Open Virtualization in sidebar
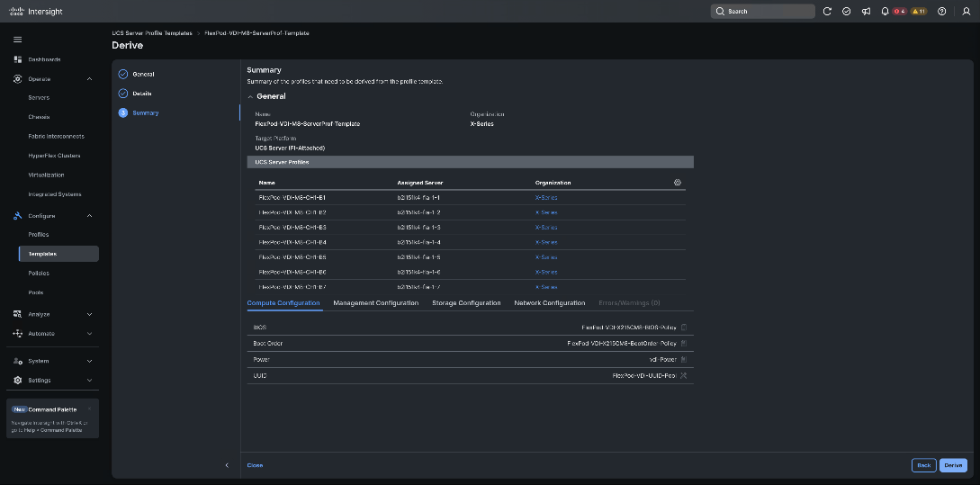The width and height of the screenshot is (980, 485). tap(46, 175)
